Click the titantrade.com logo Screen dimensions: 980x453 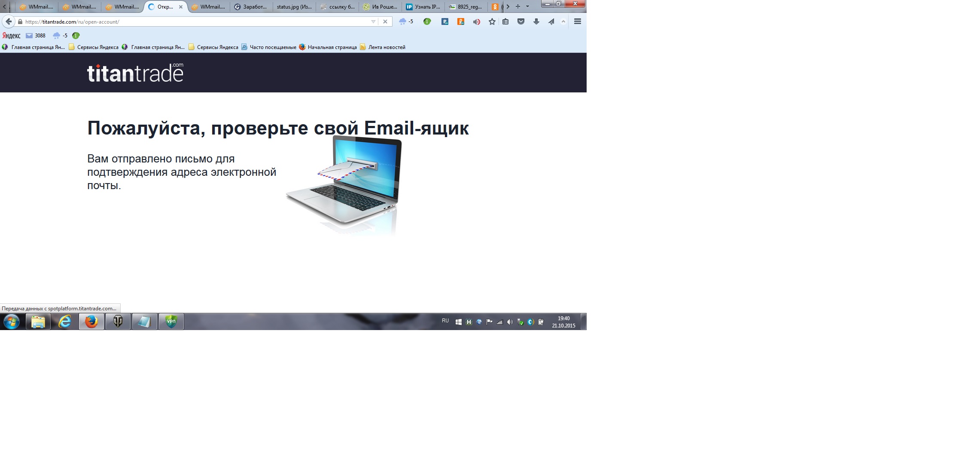coord(135,73)
